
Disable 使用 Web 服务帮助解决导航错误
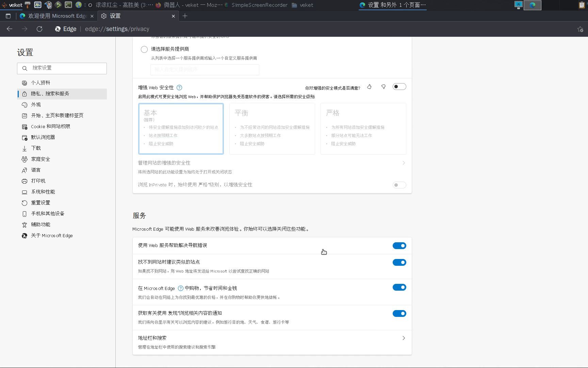[x=399, y=245]
